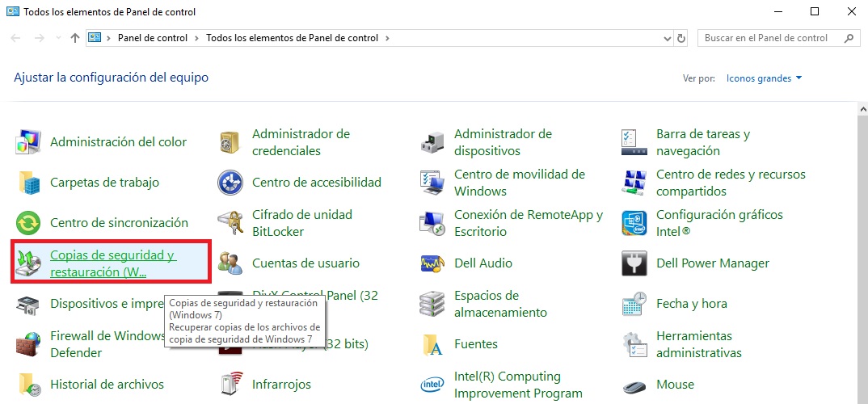Expand the chevron after Panel de control breadcrumb

[196, 38]
